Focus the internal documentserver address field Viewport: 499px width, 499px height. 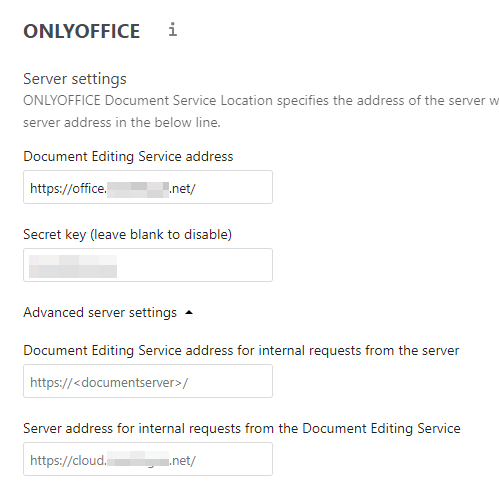pyautogui.click(x=148, y=381)
